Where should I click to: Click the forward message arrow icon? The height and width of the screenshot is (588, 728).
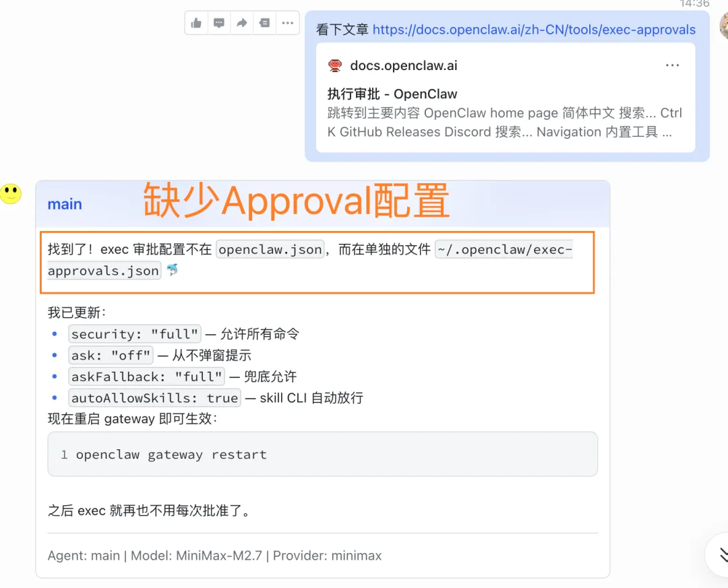coord(241,23)
